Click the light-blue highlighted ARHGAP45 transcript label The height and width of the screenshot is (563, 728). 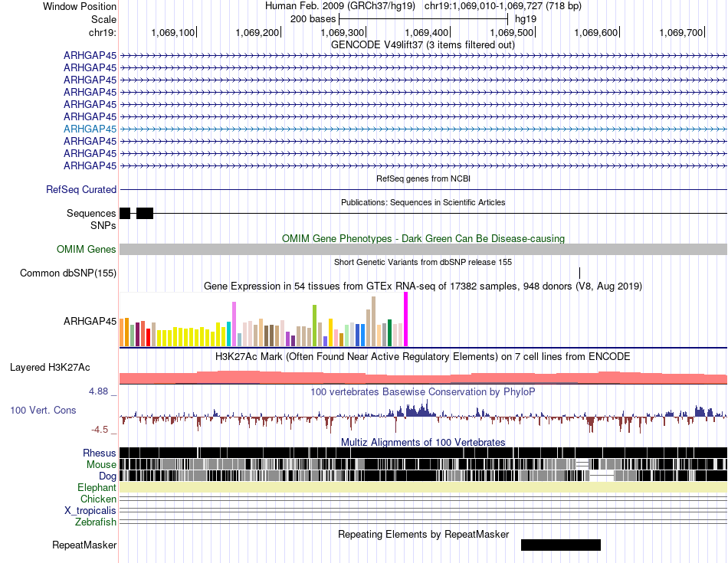[90, 129]
